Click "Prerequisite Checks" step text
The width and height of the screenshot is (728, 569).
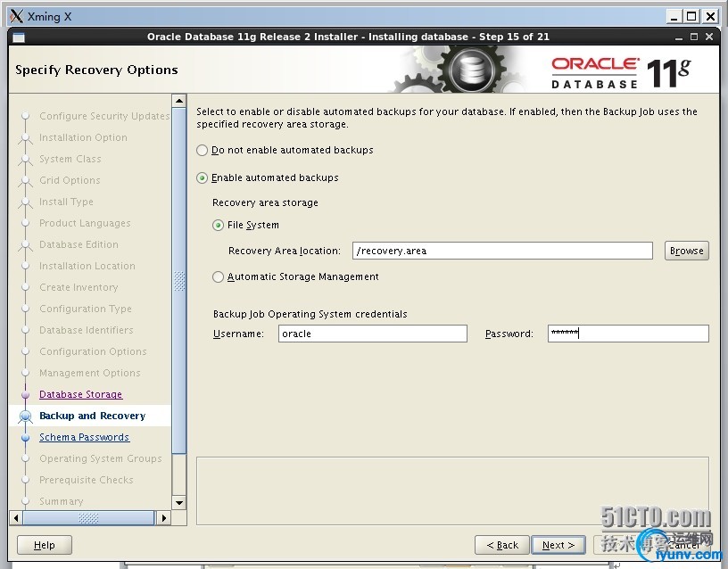tap(87, 480)
